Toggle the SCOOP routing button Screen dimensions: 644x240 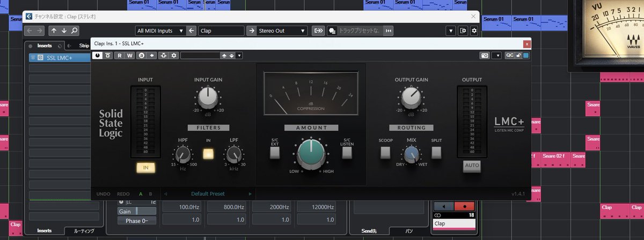pos(385,153)
